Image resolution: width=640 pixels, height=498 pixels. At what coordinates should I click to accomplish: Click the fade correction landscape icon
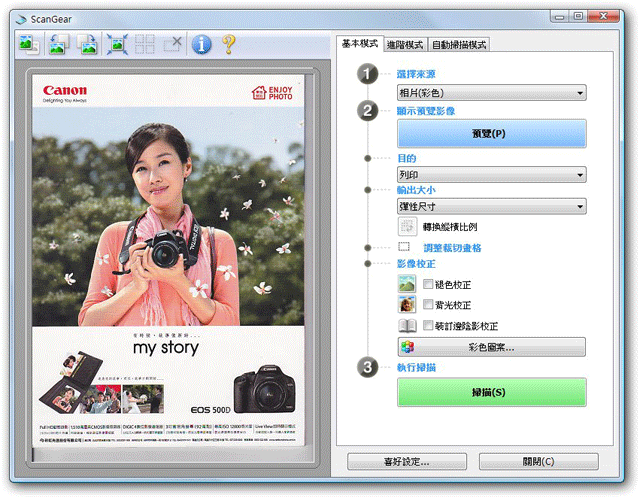click(407, 284)
